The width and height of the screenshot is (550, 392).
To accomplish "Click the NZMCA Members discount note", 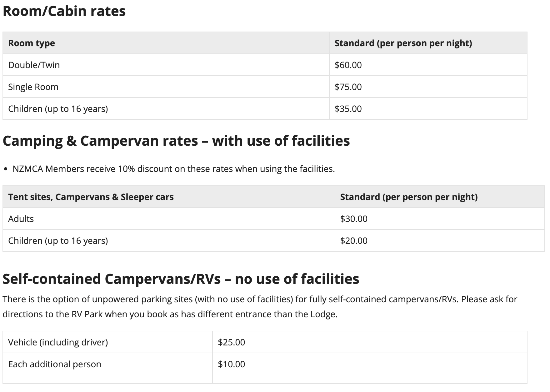I will 173,169.
